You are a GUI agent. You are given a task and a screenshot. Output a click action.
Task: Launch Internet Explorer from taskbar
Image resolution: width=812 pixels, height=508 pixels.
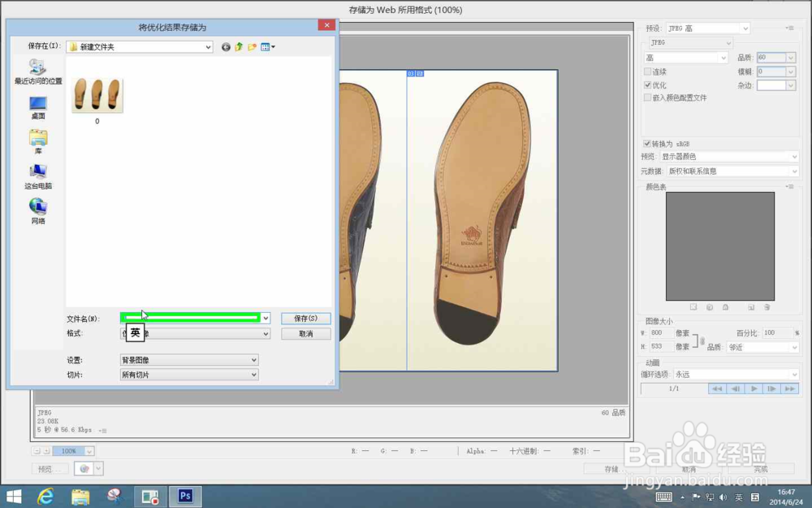(45, 497)
